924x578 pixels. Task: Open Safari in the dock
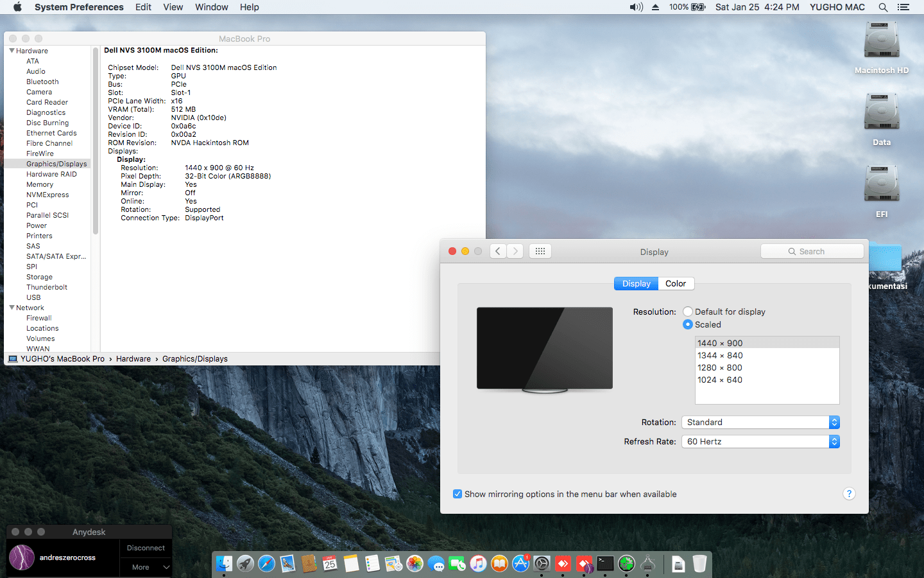(x=266, y=564)
